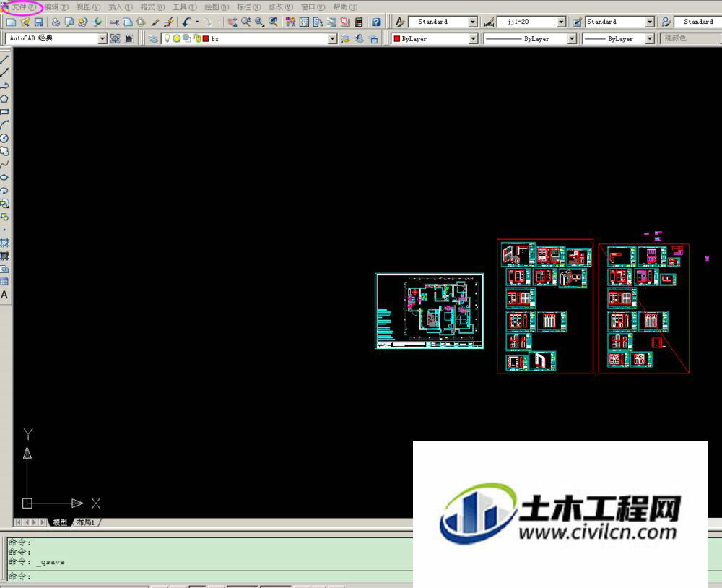Open the 视图 menu

coord(88,7)
